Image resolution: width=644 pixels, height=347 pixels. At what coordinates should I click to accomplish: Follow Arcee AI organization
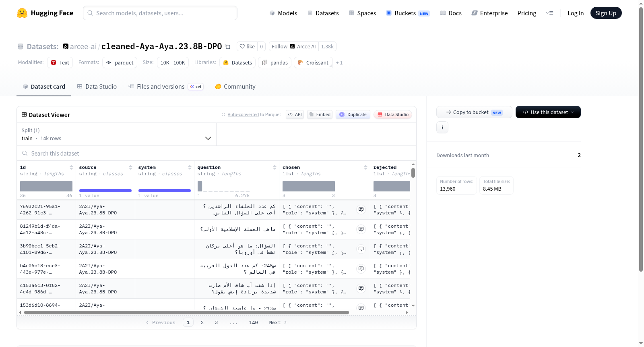[293, 46]
